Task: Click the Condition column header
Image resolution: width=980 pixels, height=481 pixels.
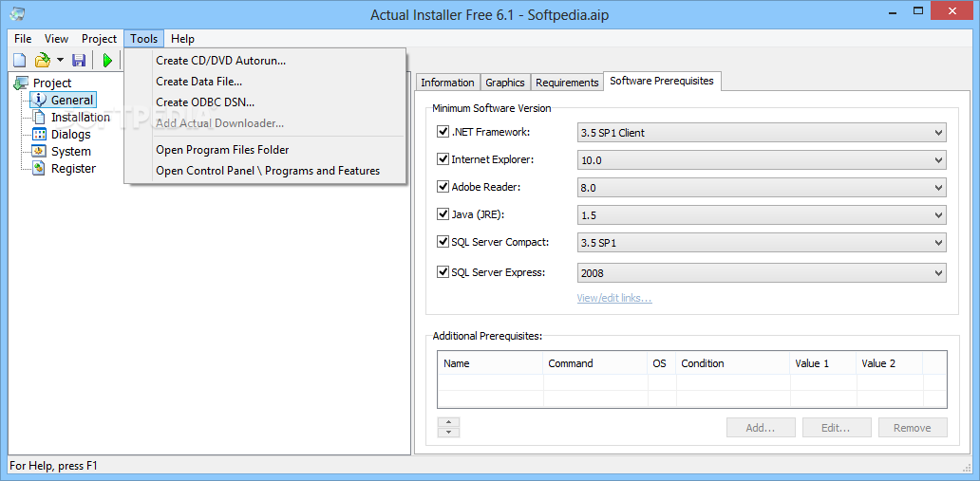Action: coord(732,363)
